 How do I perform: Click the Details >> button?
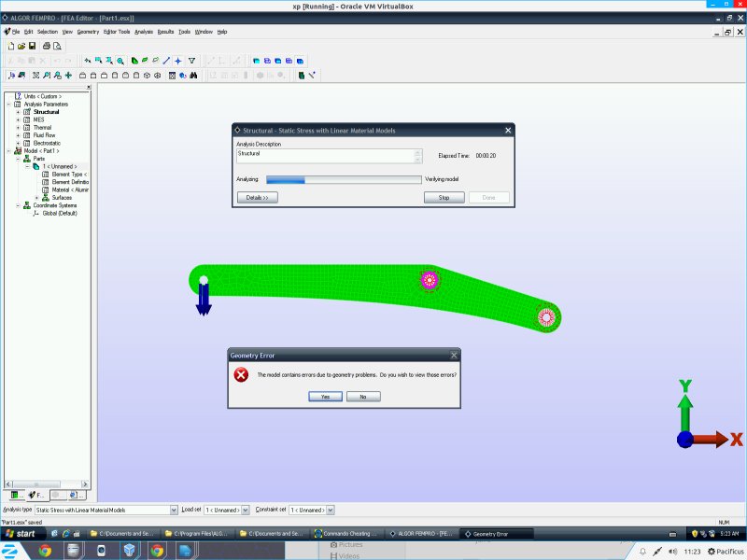(x=258, y=198)
